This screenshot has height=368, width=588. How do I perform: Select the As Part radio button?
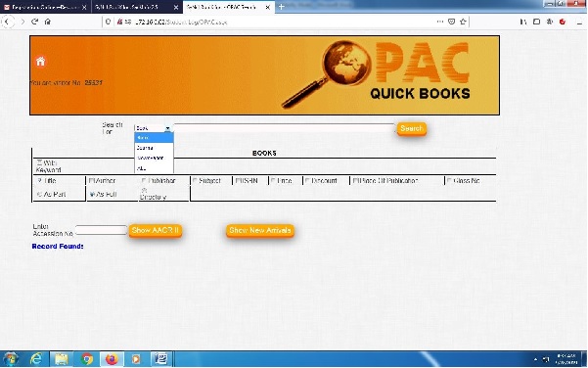point(39,194)
